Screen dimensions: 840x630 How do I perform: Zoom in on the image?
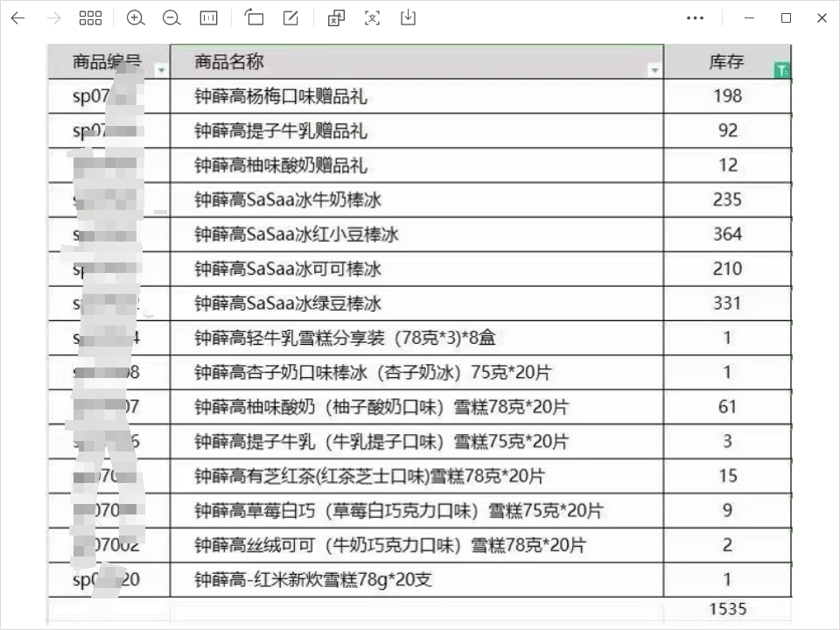[136, 18]
